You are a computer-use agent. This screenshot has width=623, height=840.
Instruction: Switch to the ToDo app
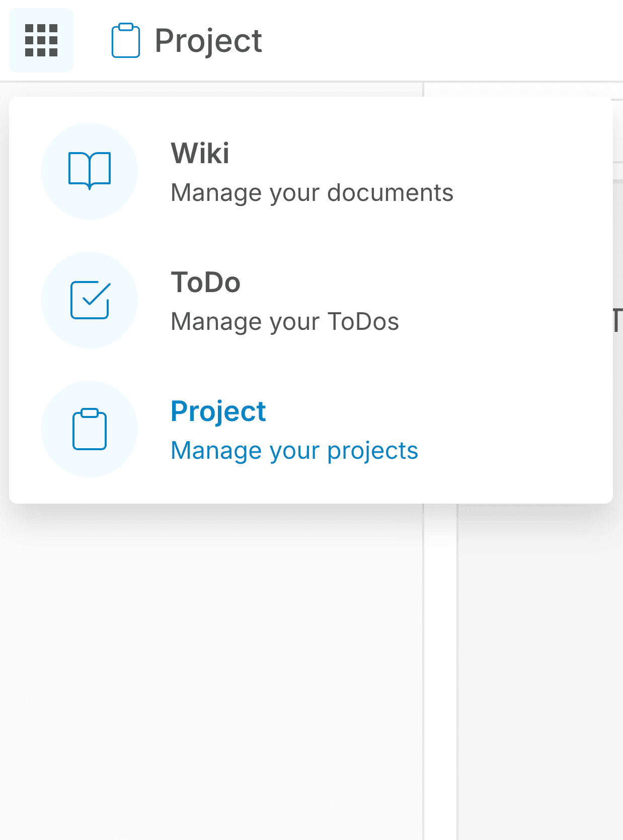point(205,282)
